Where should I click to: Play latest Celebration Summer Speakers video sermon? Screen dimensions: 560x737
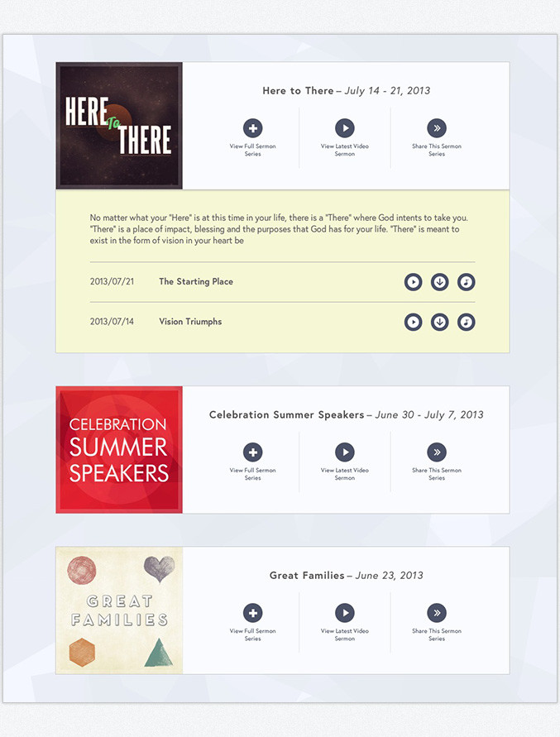click(345, 452)
